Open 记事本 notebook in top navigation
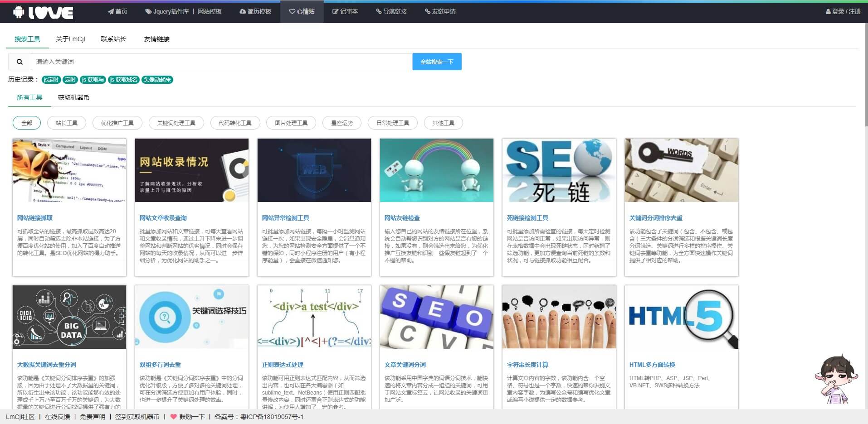868x424 pixels. 345,11
